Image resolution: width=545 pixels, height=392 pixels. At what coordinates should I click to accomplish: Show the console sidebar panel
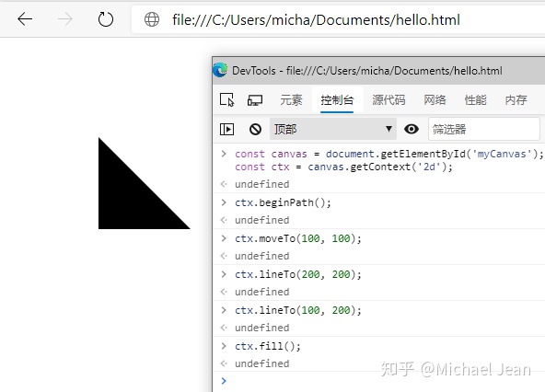pos(227,129)
